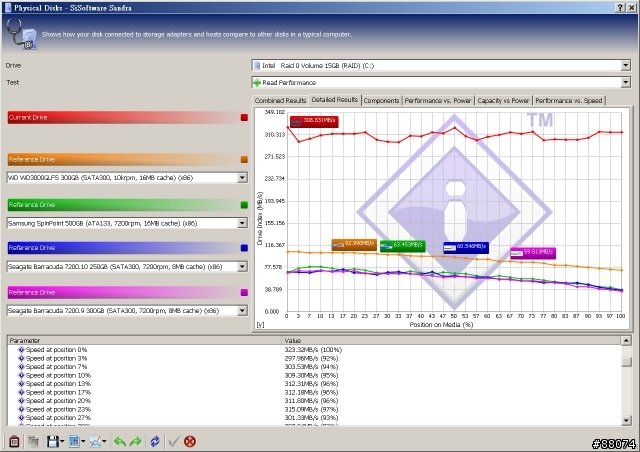Open the Test type dropdown
640x452 pixels.
626,82
